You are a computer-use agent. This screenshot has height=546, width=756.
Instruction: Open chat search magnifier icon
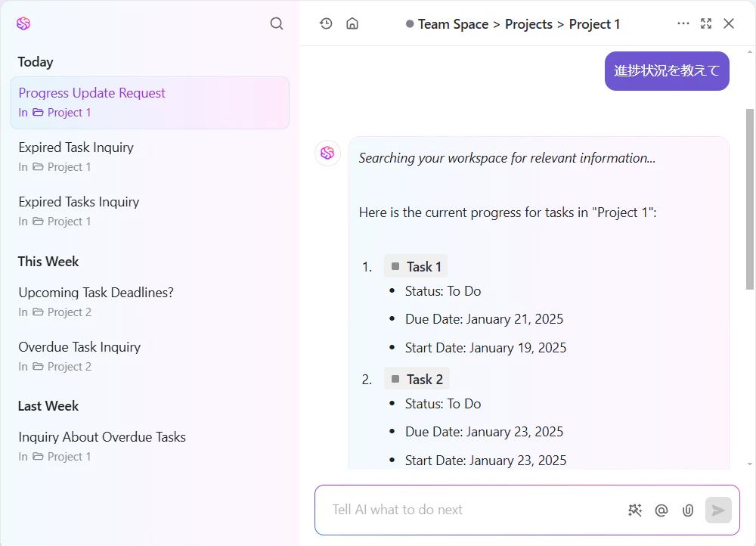coord(276,23)
